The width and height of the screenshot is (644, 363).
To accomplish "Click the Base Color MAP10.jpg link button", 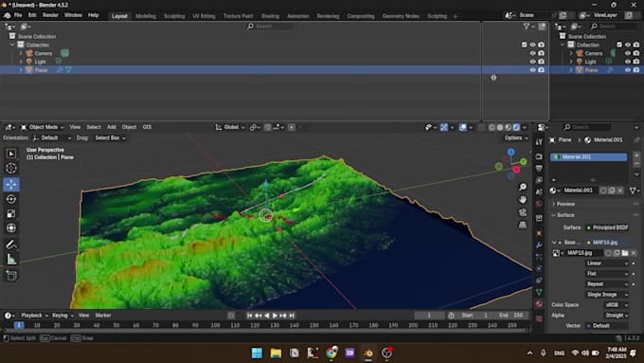I will (x=608, y=242).
